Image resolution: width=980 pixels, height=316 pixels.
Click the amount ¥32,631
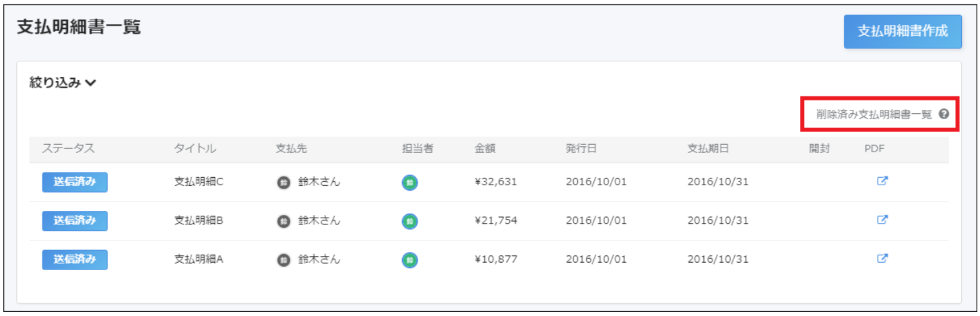click(x=496, y=182)
